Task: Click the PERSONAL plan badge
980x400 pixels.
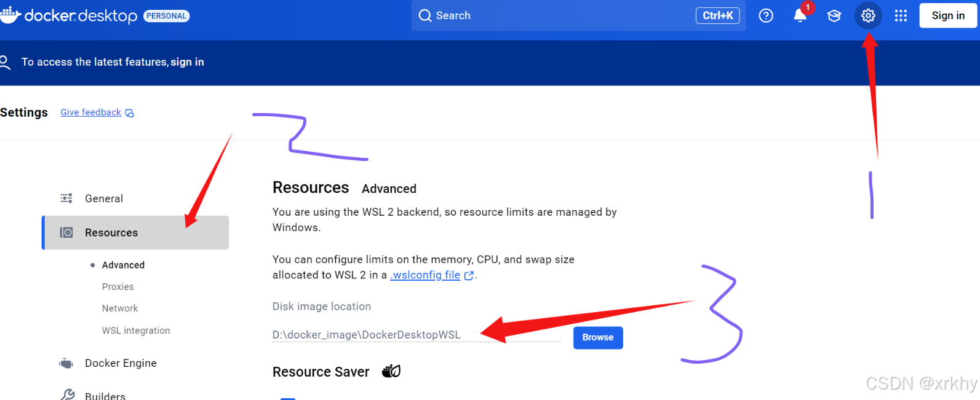Action: [166, 16]
